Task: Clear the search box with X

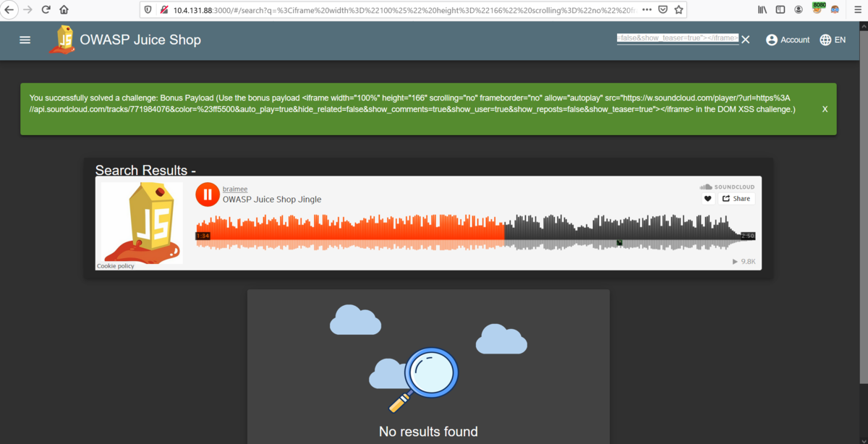Action: (x=746, y=40)
